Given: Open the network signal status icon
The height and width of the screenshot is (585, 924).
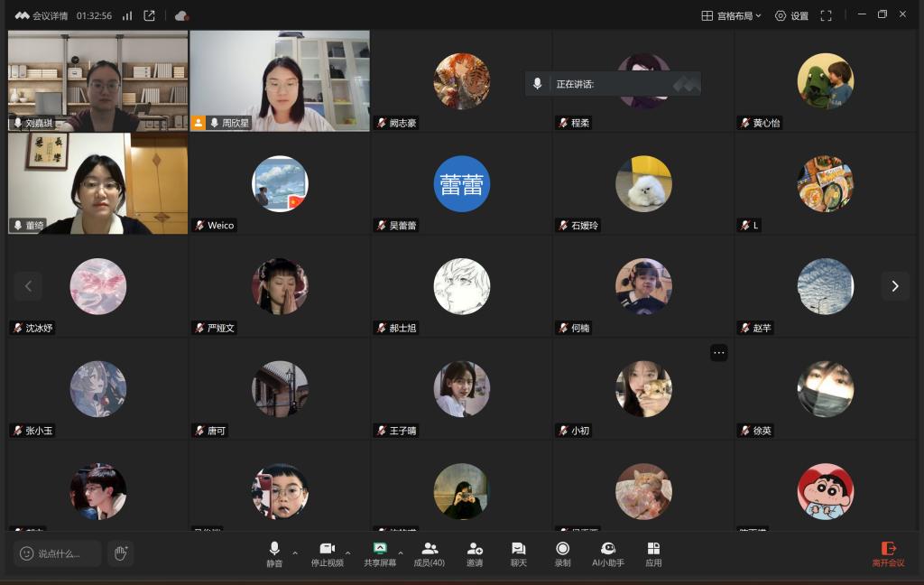Looking at the screenshot, I should [127, 15].
